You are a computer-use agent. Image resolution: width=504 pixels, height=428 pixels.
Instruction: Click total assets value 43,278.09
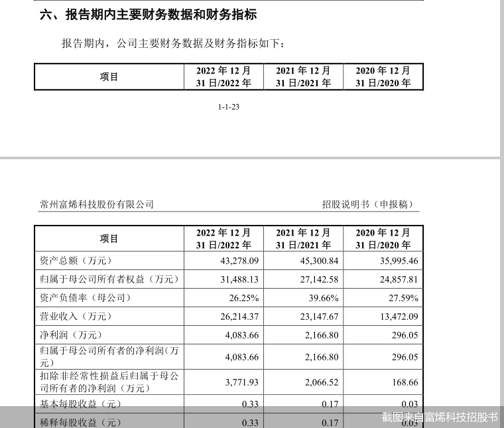click(239, 260)
